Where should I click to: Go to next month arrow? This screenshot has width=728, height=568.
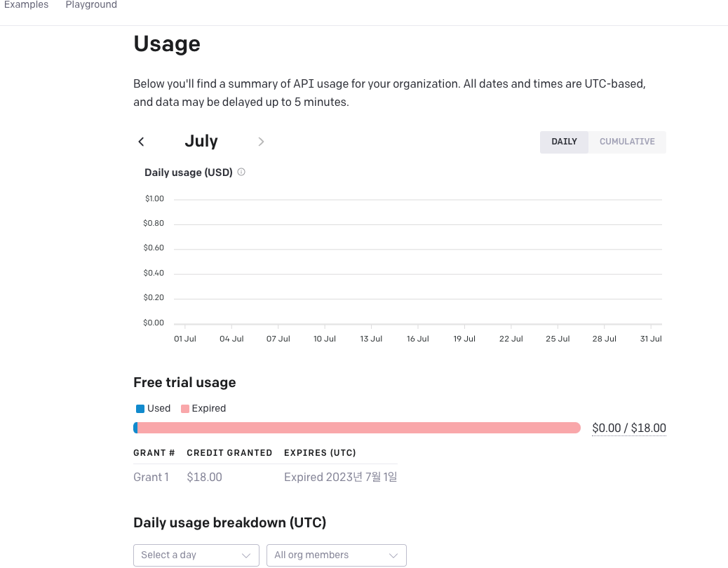click(261, 142)
